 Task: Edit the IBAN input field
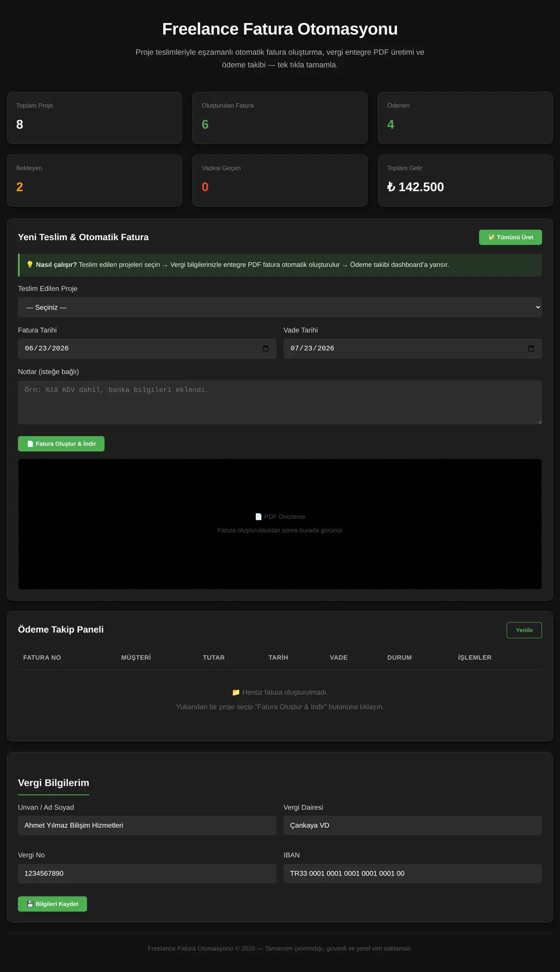click(413, 874)
